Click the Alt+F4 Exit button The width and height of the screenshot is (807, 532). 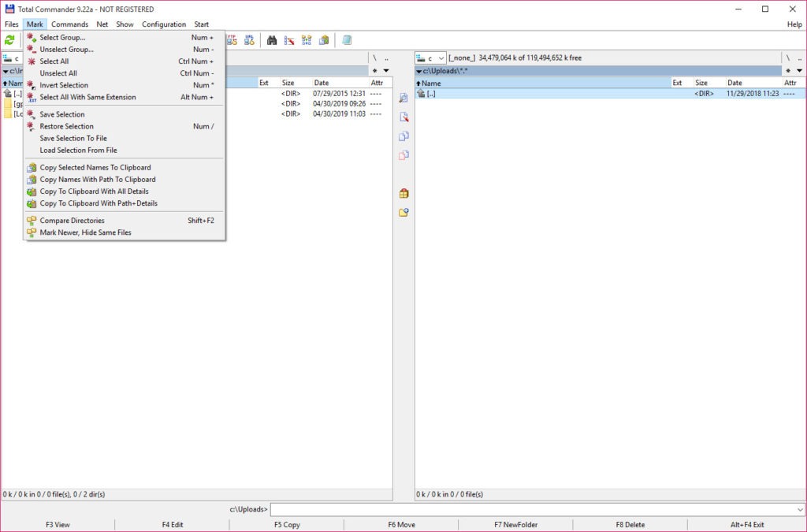747,525
